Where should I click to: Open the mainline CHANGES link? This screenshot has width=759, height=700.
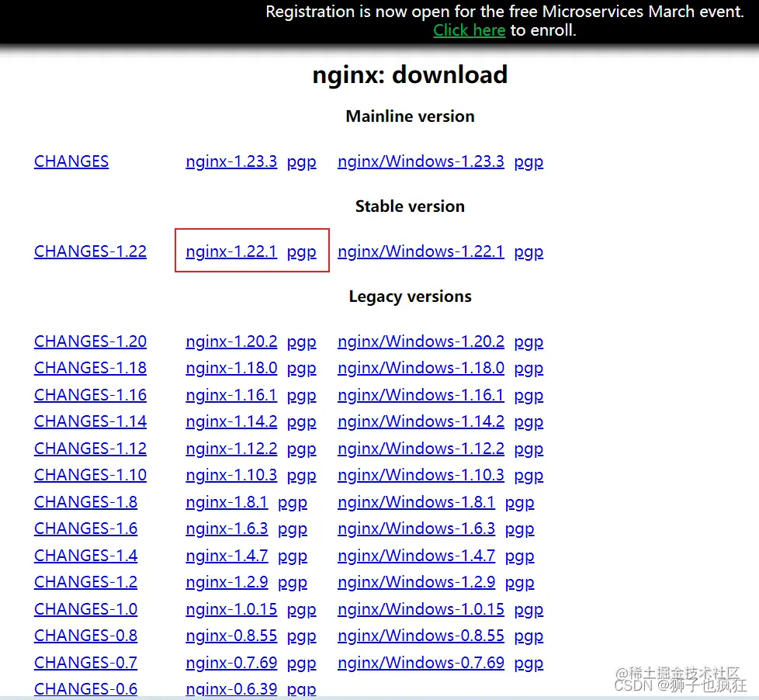point(71,161)
